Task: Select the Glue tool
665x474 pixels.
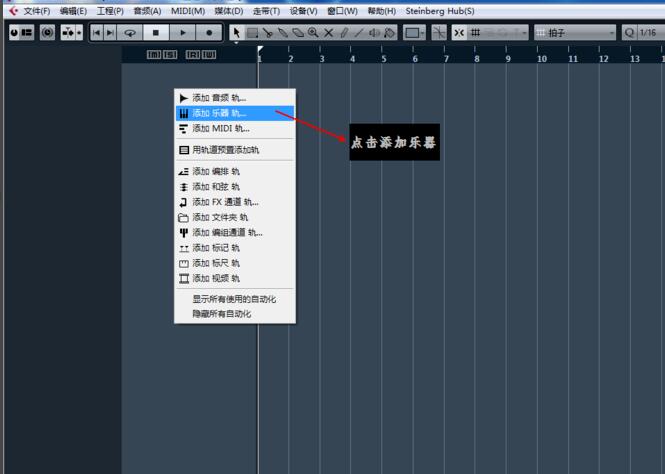Action: click(x=283, y=33)
